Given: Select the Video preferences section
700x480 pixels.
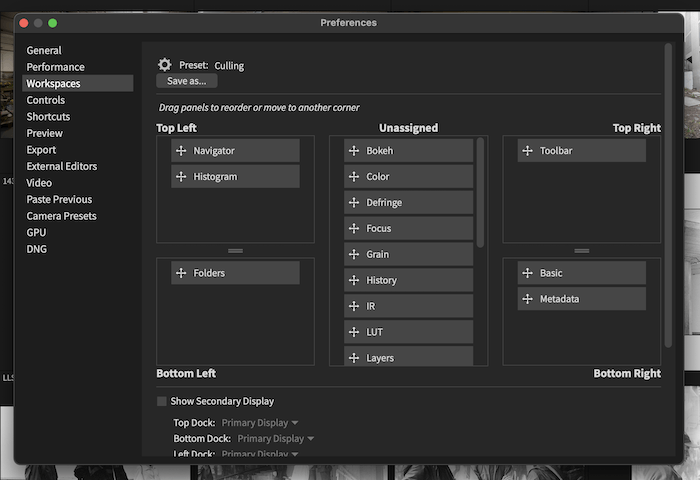Looking at the screenshot, I should 39,183.
